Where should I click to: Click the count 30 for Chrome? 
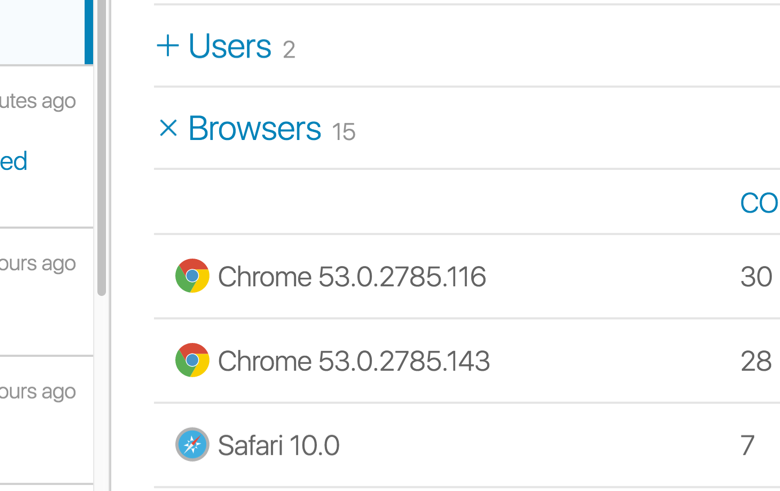[756, 277]
